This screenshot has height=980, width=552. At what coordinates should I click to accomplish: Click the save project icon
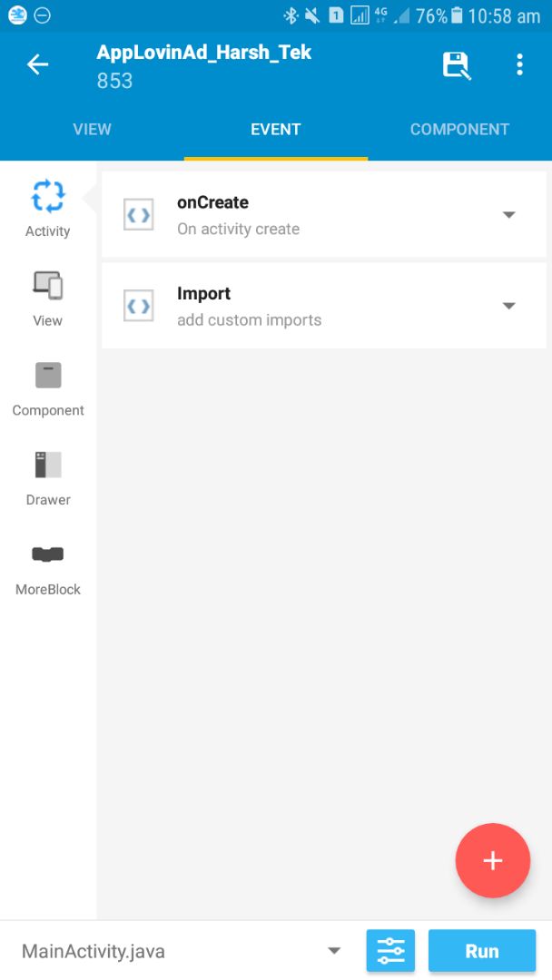coord(457,65)
